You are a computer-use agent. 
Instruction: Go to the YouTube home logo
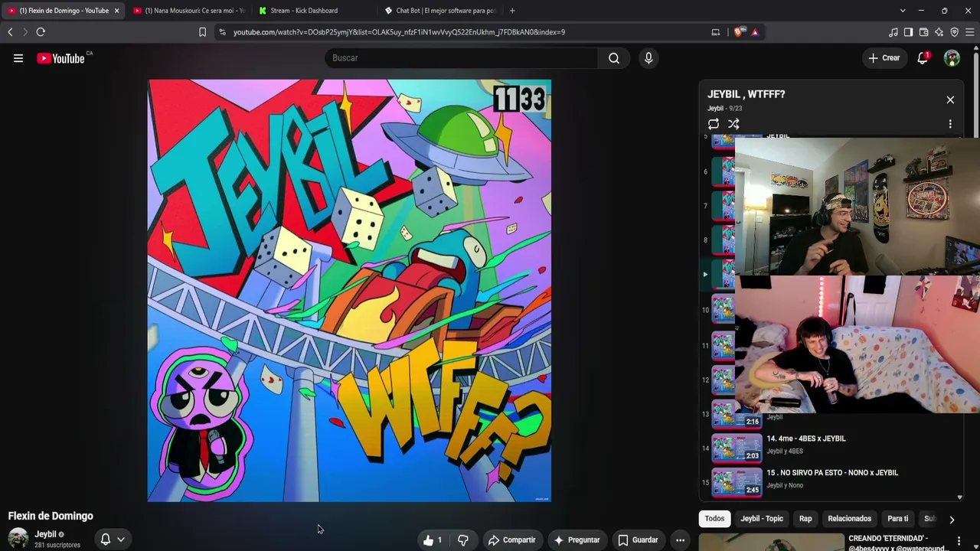tap(60, 58)
